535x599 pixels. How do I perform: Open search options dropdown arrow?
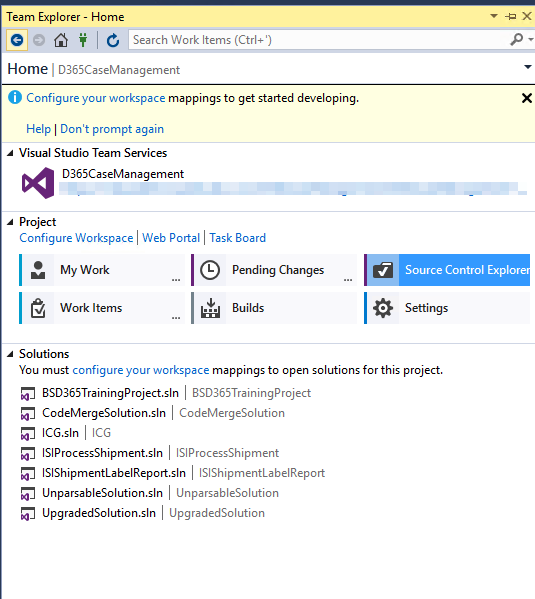point(530,39)
